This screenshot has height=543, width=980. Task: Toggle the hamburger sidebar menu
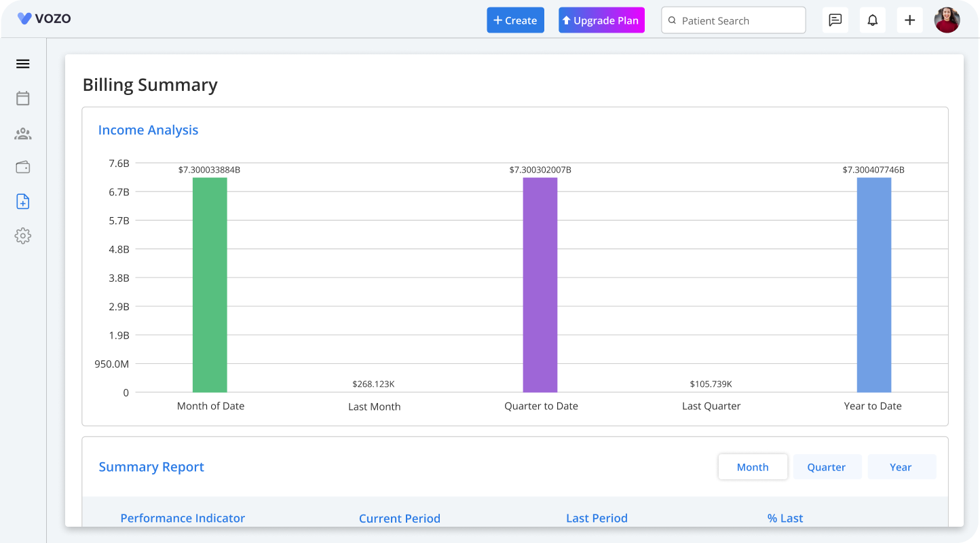23,64
